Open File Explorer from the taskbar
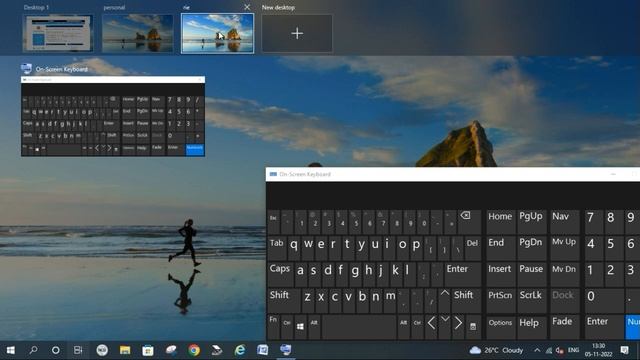This screenshot has width=640, height=360. click(x=125, y=350)
